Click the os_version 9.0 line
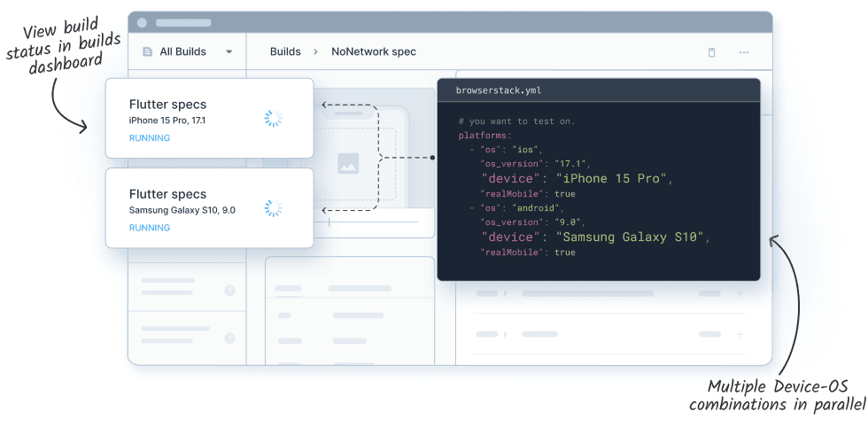 pyautogui.click(x=532, y=221)
